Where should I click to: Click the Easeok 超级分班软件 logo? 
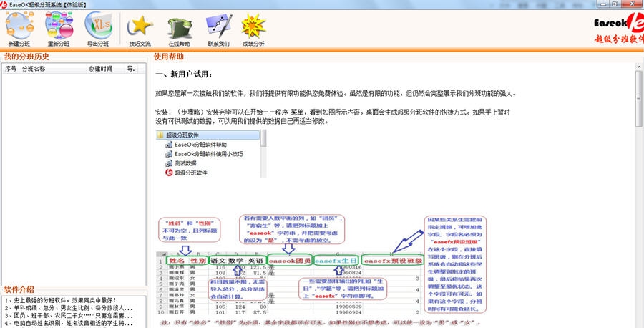click(619, 29)
